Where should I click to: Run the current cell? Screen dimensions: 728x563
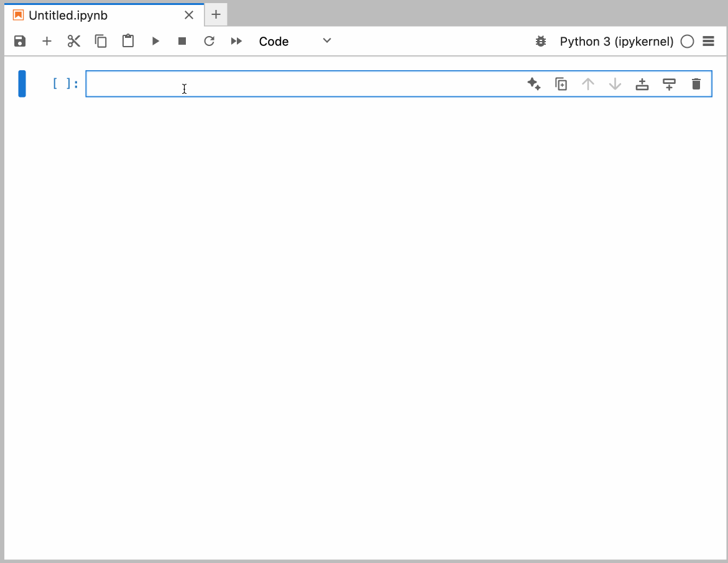155,41
